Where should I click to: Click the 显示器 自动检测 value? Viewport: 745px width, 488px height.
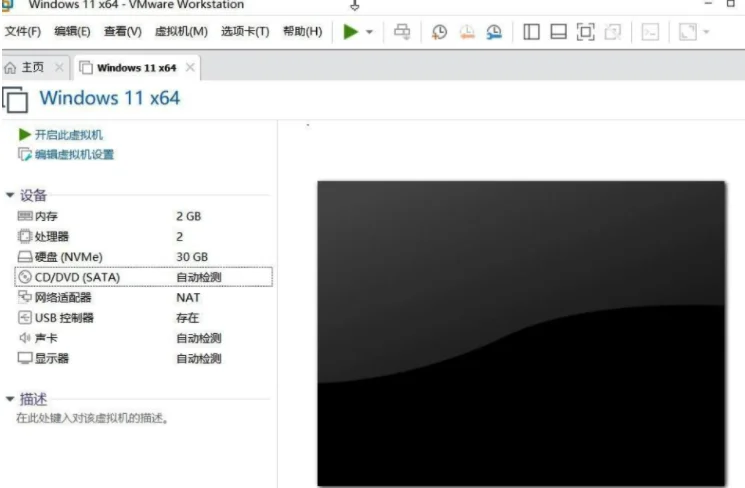click(199, 359)
